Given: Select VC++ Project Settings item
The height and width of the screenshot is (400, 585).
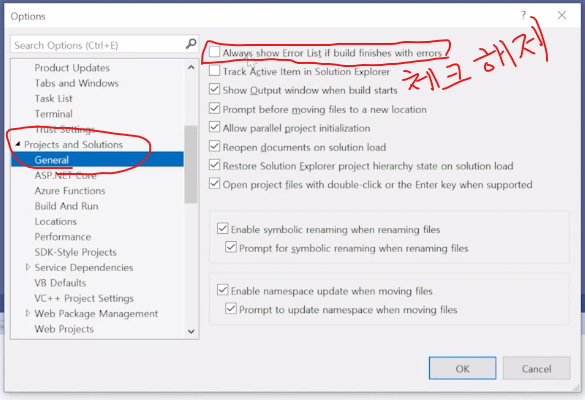Looking at the screenshot, I should 84,298.
